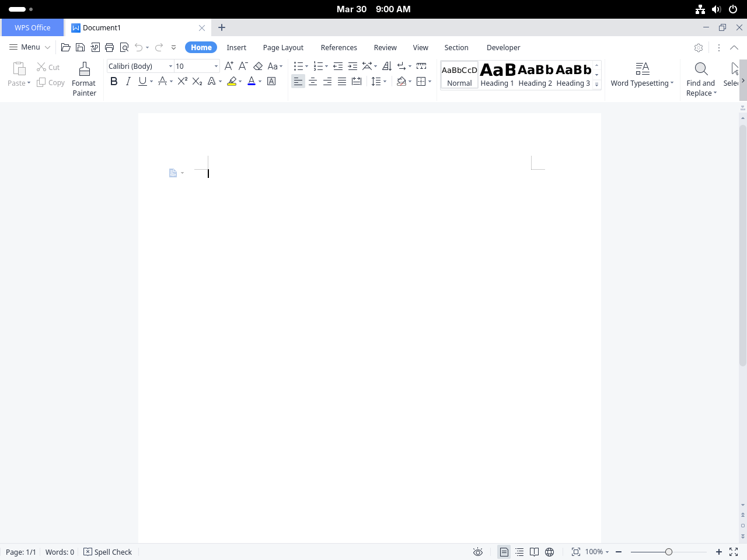This screenshot has width=747, height=560.
Task: Toggle bold formatting
Action: coord(114,81)
